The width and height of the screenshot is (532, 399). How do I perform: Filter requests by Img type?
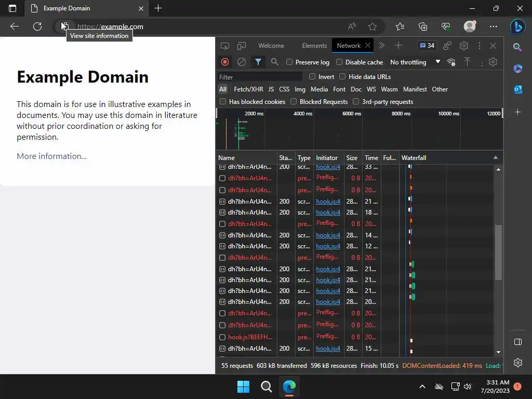pyautogui.click(x=300, y=89)
